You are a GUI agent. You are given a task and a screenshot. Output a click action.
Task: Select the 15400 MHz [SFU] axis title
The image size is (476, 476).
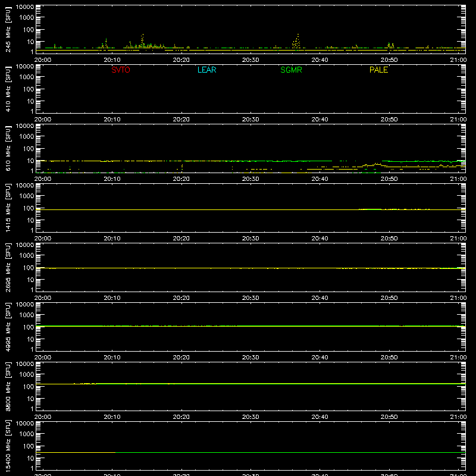[x=8, y=446]
